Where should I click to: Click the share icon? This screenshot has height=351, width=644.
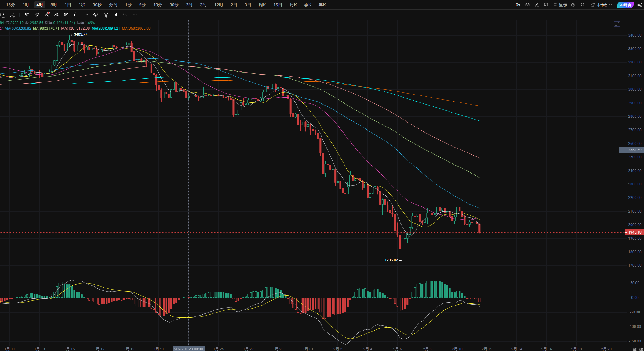coord(639,5)
